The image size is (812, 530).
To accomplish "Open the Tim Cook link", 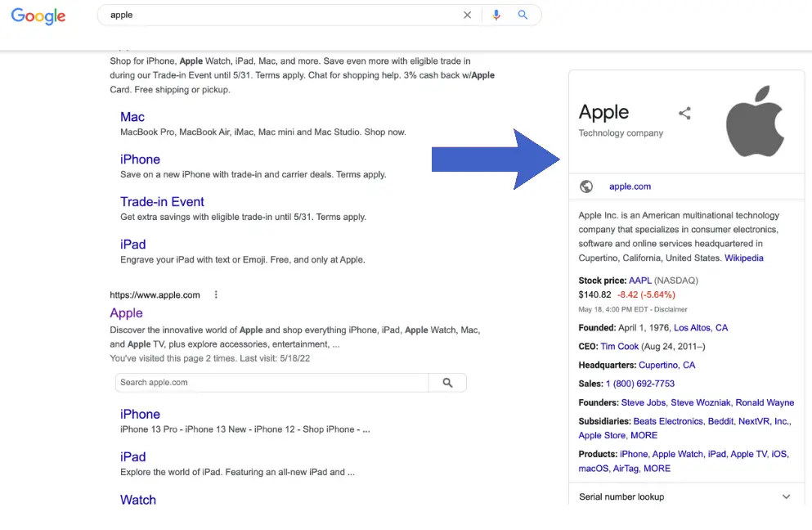I will (x=619, y=347).
